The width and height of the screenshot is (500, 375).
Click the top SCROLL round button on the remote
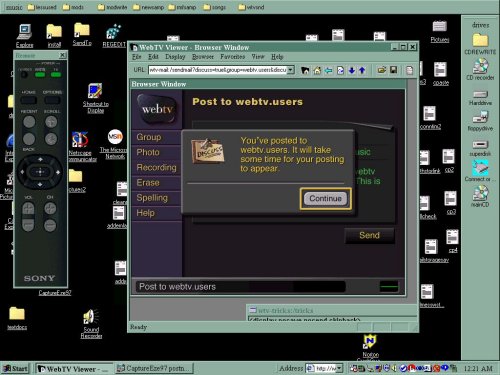(51, 122)
